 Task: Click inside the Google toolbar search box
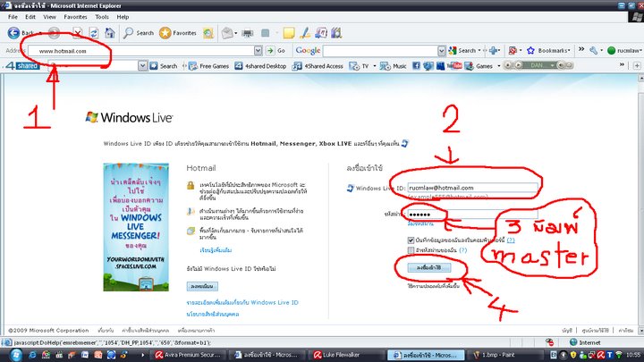tap(380, 50)
